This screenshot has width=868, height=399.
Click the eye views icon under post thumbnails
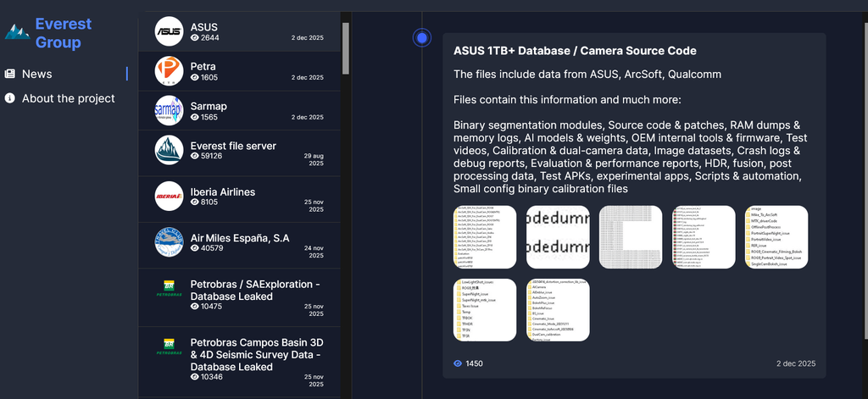click(x=458, y=363)
